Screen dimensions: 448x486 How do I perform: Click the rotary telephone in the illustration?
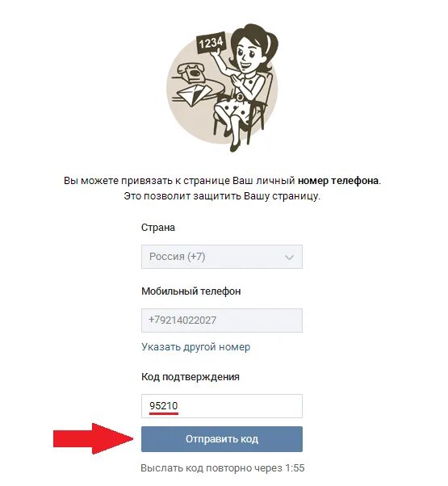coord(191,72)
